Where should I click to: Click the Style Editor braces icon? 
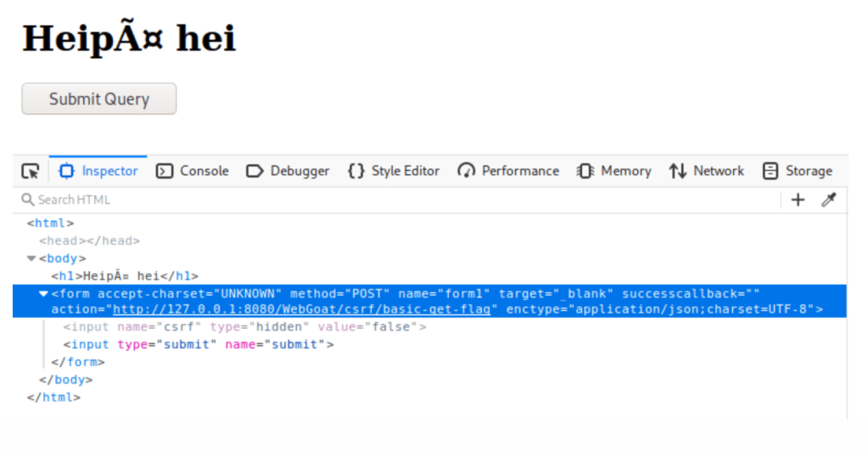356,172
